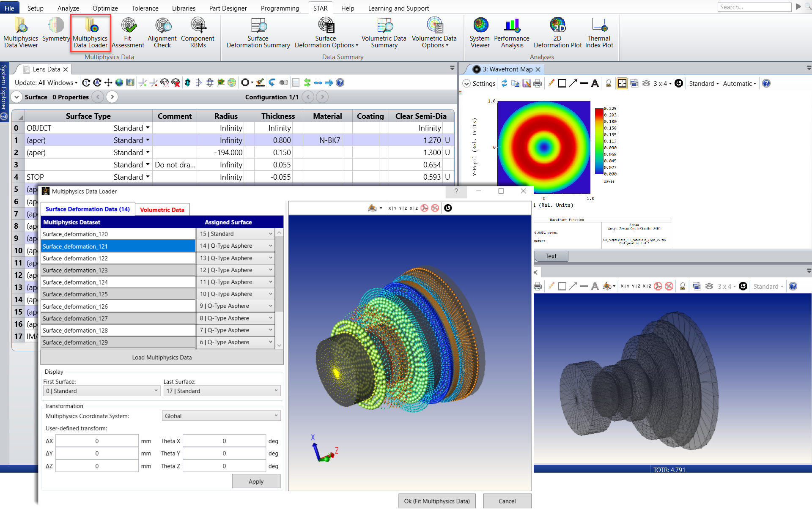The image size is (812, 509).
Task: Click the ΔX translation input field
Action: coord(97,441)
